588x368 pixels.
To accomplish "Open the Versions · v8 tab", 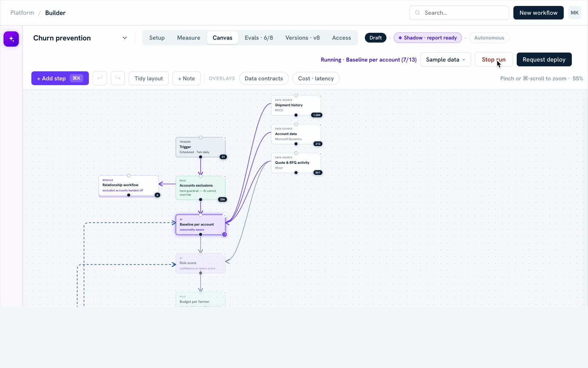I will [302, 38].
